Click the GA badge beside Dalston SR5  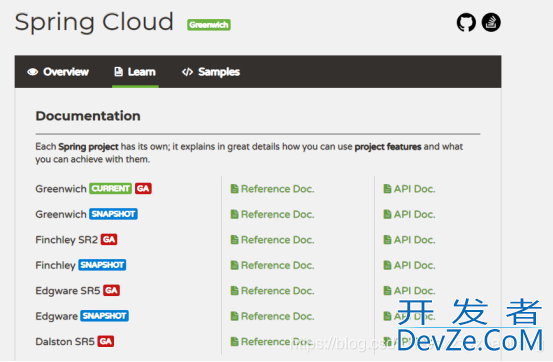pos(105,341)
